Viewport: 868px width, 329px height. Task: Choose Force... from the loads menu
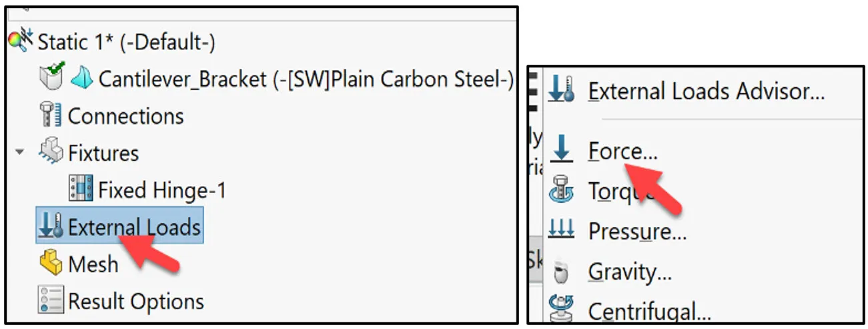coord(622,151)
